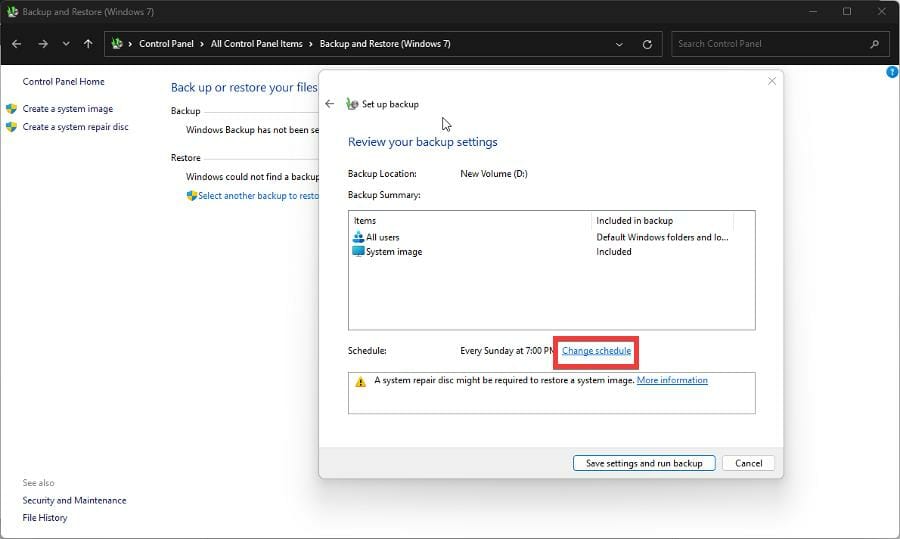Click the chevron before Control Panel breadcrumb
This screenshot has height=539, width=900.
(130, 44)
